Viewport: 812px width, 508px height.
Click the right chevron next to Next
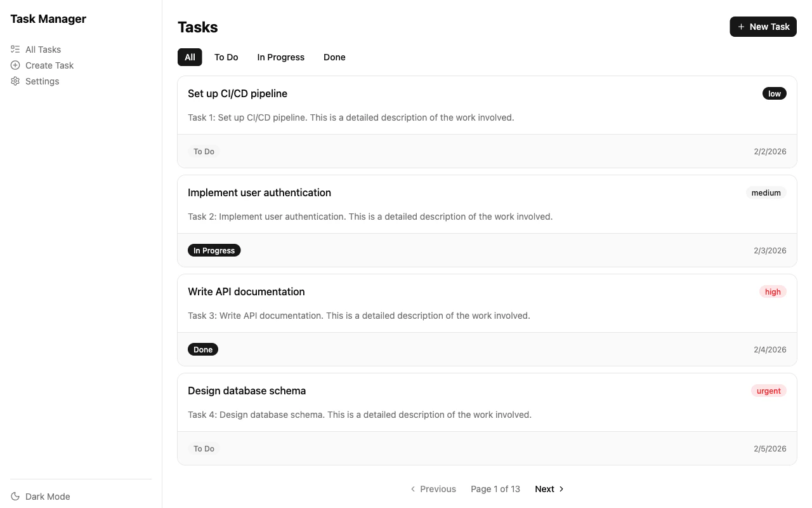pyautogui.click(x=561, y=489)
